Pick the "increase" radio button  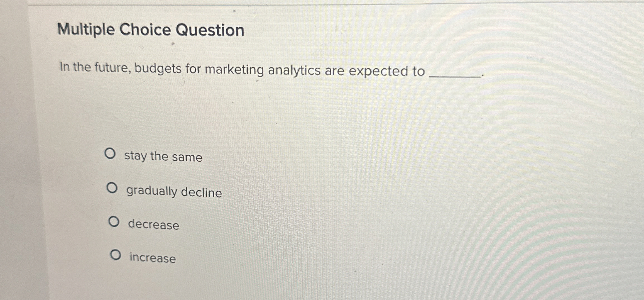[115, 255]
